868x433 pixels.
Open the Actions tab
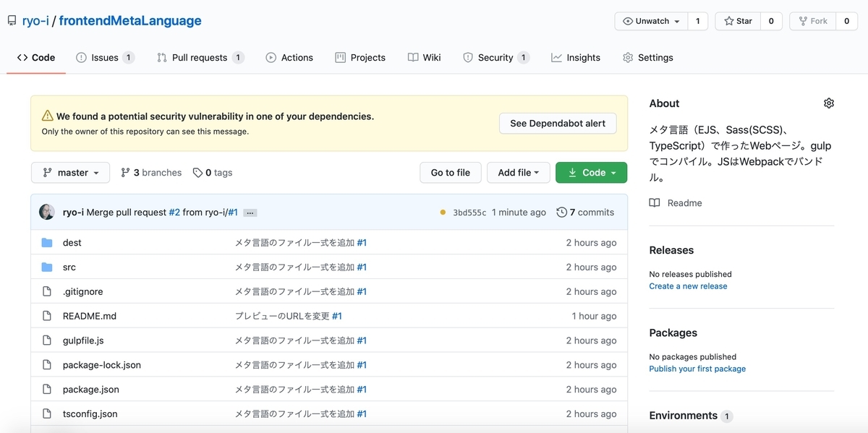click(x=289, y=57)
